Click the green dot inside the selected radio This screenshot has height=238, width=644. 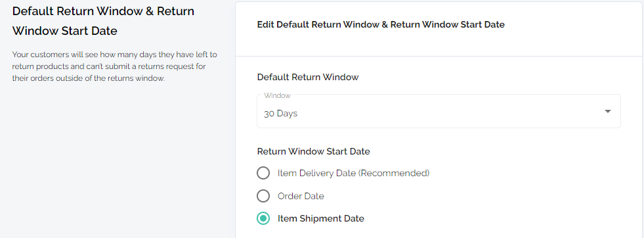(263, 218)
